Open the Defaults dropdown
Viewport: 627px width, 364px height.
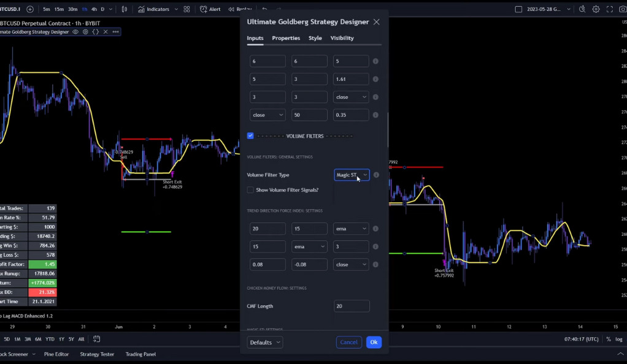(264, 343)
